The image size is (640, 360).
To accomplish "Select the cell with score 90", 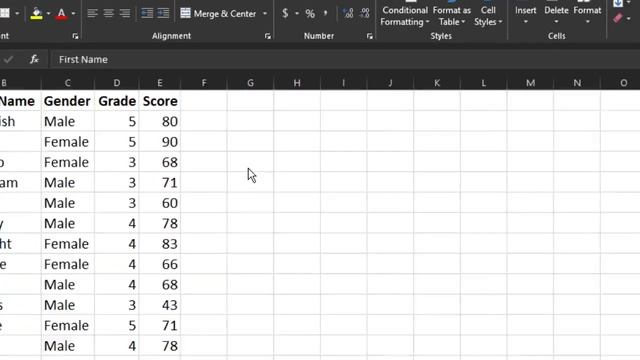I will point(160,142).
